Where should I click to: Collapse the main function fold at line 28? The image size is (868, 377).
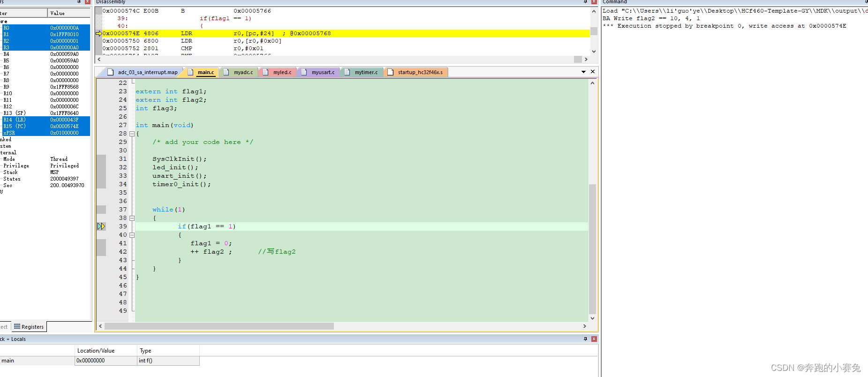(132, 134)
